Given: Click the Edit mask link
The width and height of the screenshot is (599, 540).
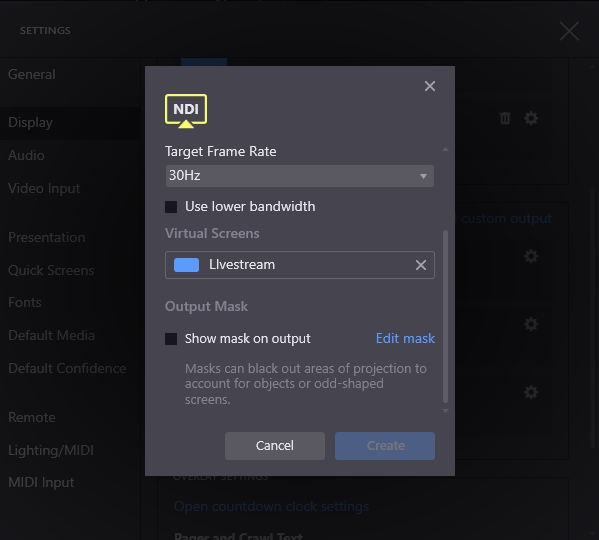Looking at the screenshot, I should (x=405, y=338).
